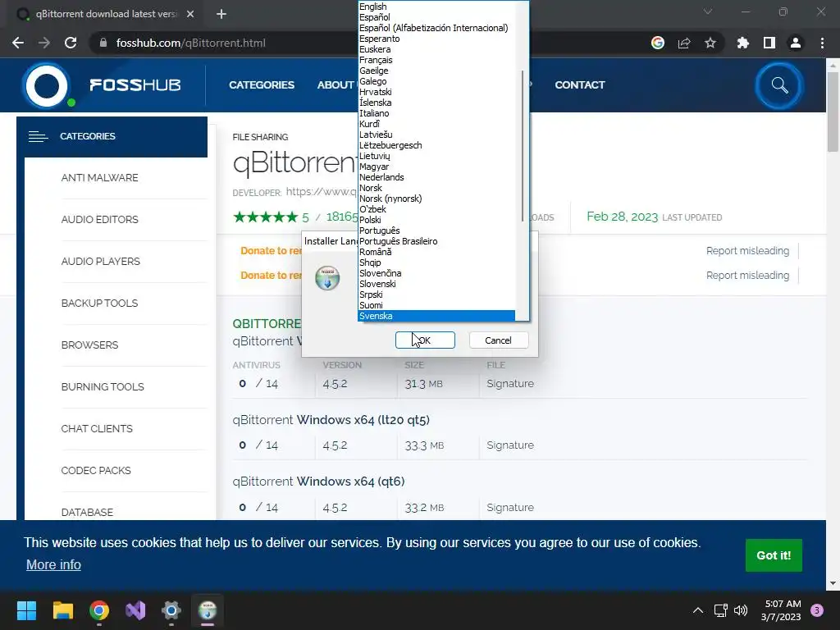The width and height of the screenshot is (840, 630).
Task: Choose Esperanto from the language list
Action: [x=436, y=39]
